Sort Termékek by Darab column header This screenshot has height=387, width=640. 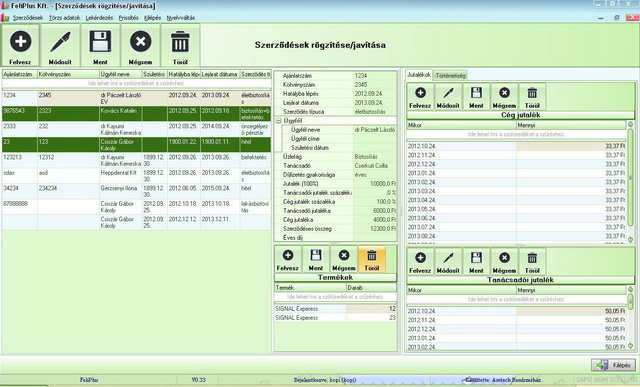[371, 288]
